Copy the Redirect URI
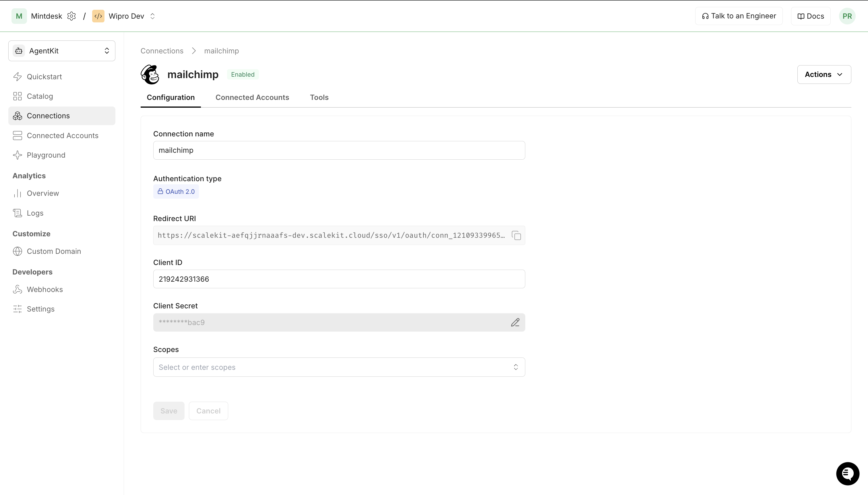 pos(516,235)
